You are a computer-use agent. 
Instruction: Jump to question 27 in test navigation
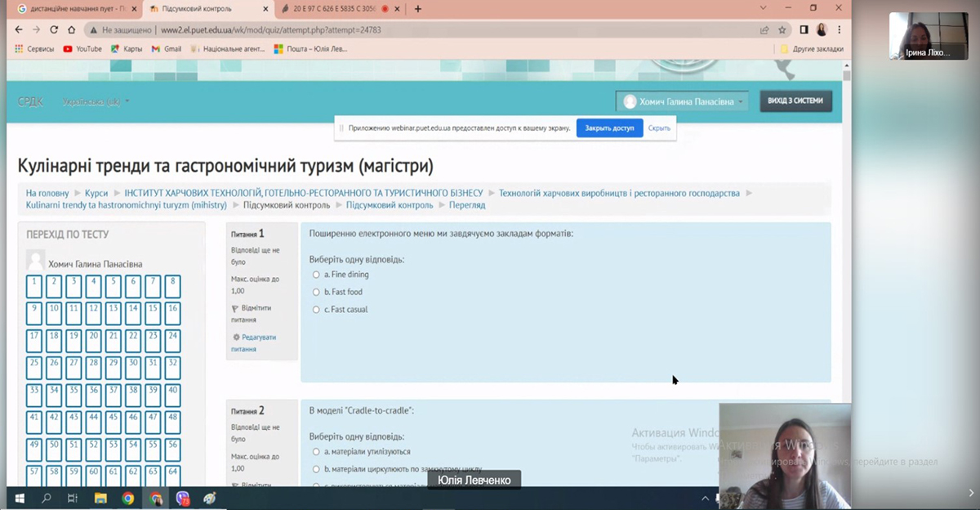tap(73, 368)
